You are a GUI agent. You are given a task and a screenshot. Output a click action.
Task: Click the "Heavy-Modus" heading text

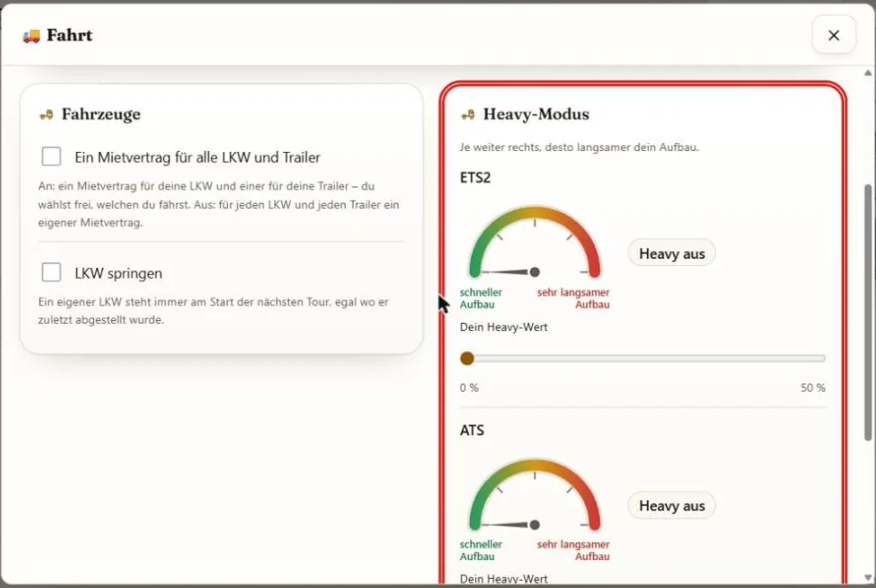537,115
